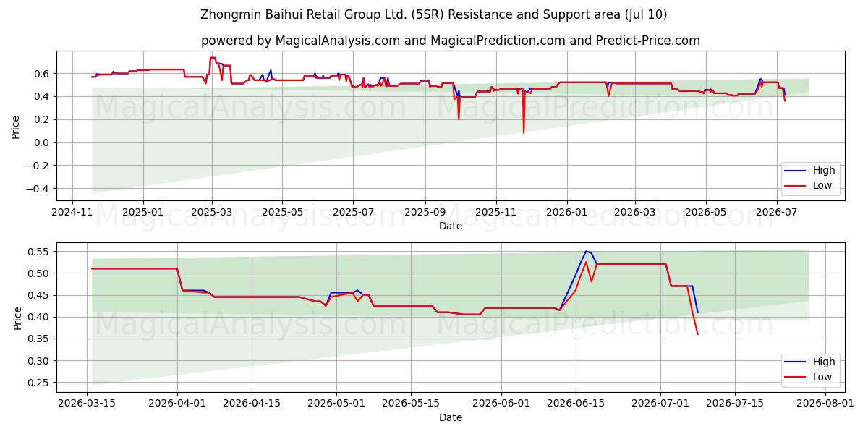Click the sharp low spike near 2025-11 in top chart

(524, 132)
